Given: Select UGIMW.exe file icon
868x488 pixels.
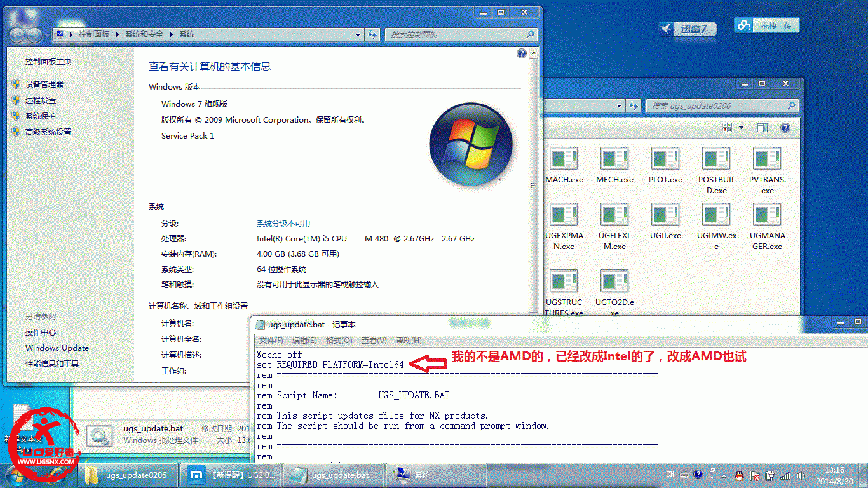Looking at the screenshot, I should pos(716,215).
